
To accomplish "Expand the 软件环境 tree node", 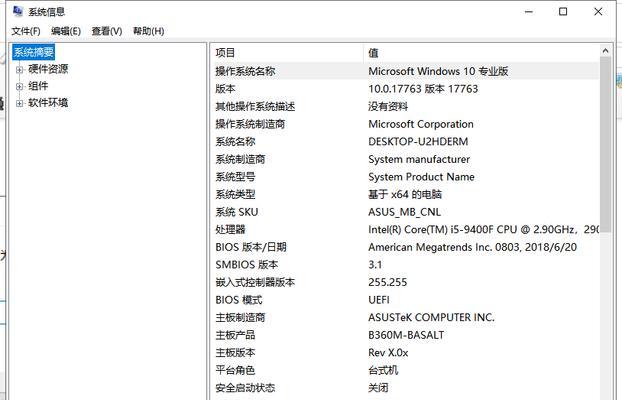I will [x=19, y=104].
